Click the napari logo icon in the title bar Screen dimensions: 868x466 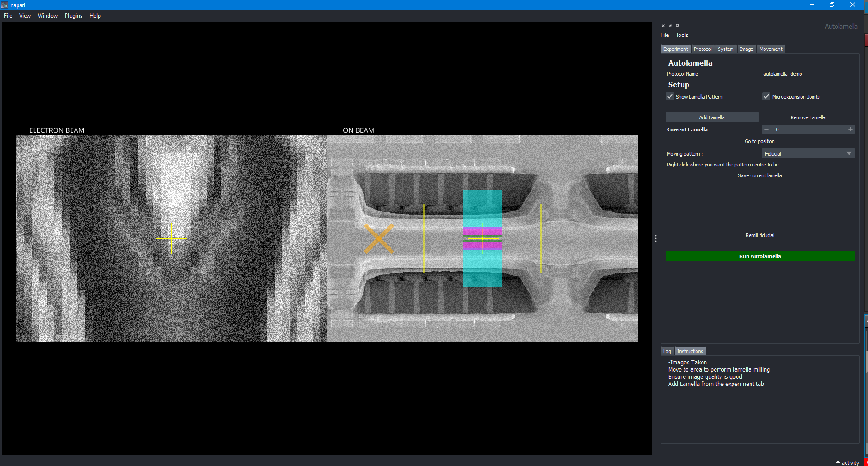pyautogui.click(x=4, y=5)
